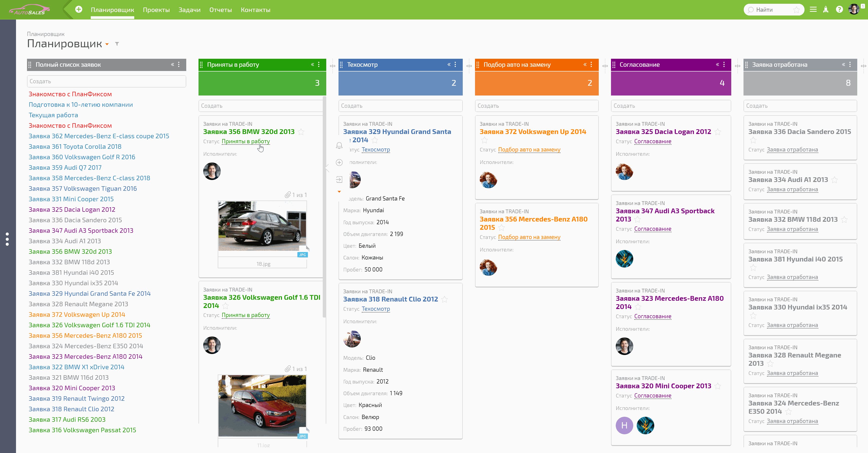The width and height of the screenshot is (868, 453).
Task: Open three-dot menu of Техосмотр column
Action: pos(455,64)
